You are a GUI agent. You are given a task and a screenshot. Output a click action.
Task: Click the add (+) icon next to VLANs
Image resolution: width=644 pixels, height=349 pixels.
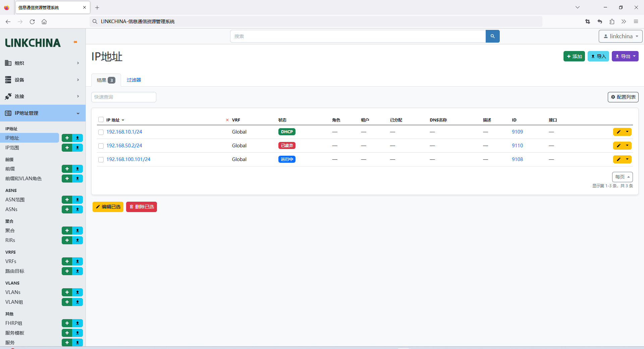67,292
